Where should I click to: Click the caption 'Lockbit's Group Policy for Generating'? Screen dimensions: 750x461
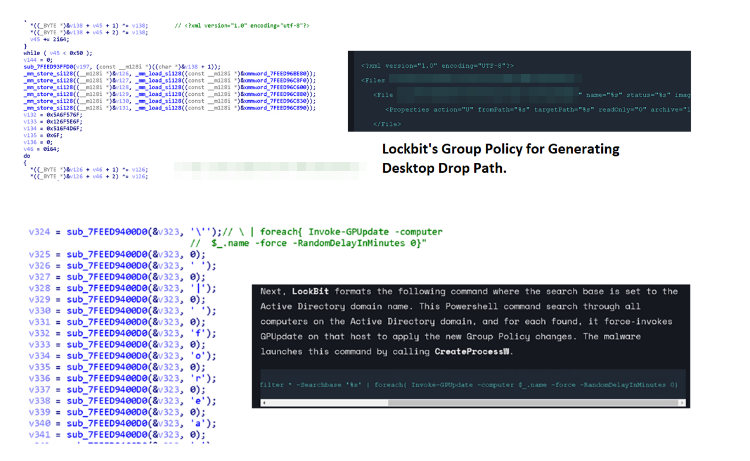(x=500, y=149)
